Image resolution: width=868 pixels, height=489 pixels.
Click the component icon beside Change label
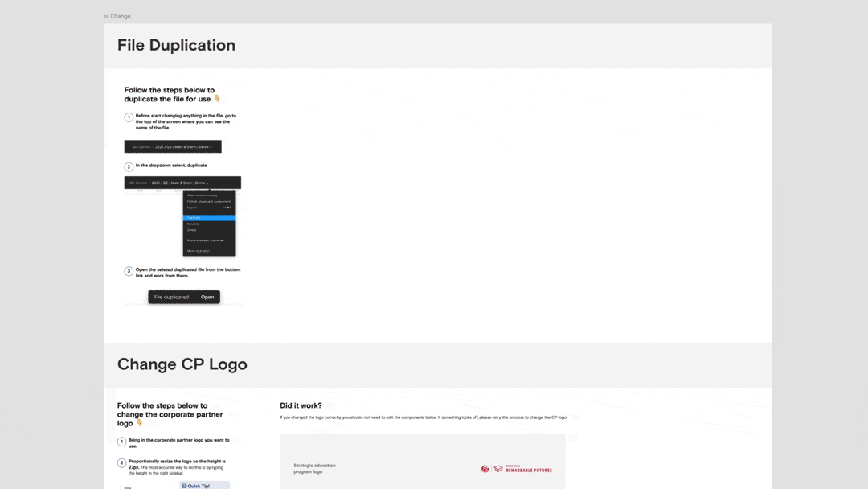(x=106, y=16)
